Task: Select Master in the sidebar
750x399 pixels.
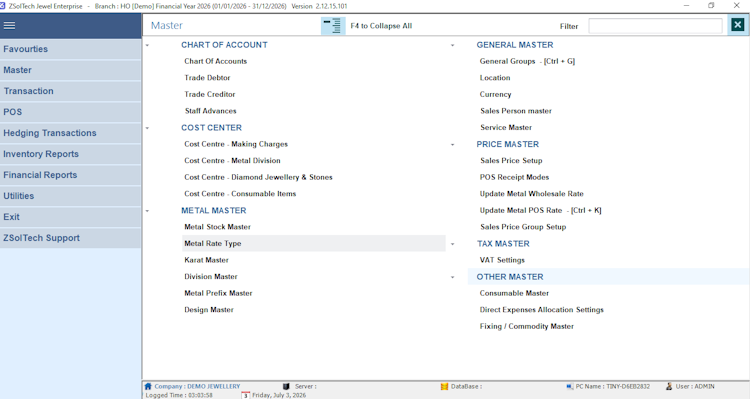Action: point(70,70)
